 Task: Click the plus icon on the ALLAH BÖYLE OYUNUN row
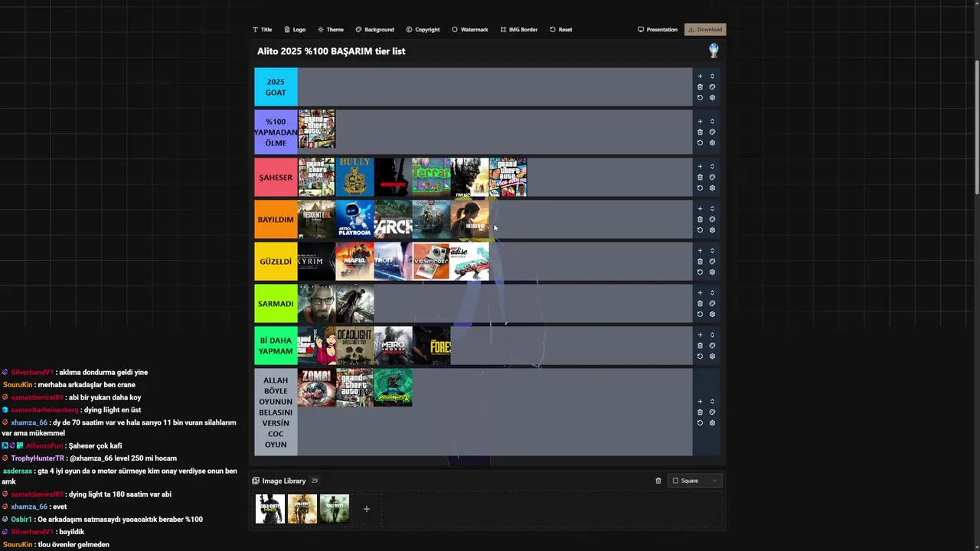700,402
